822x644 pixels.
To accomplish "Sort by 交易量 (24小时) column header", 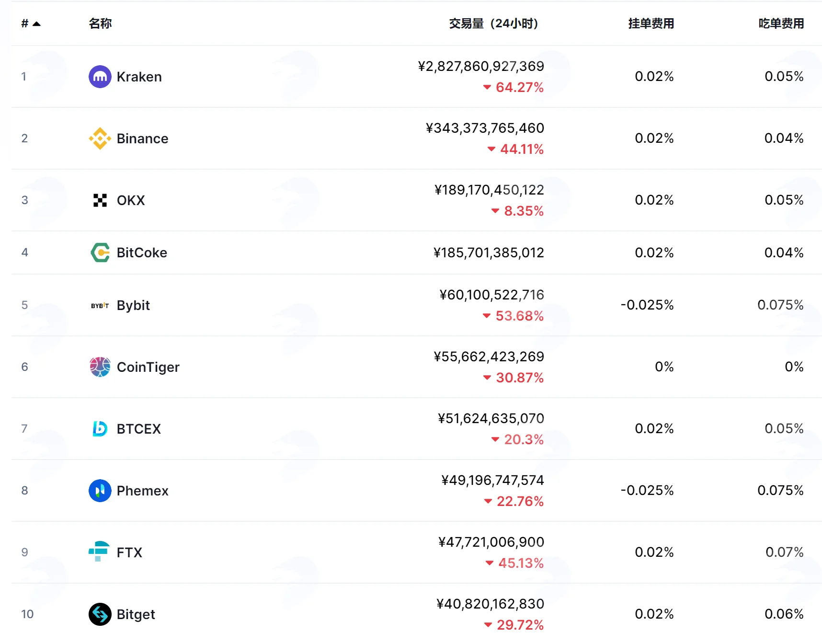I will [x=494, y=23].
